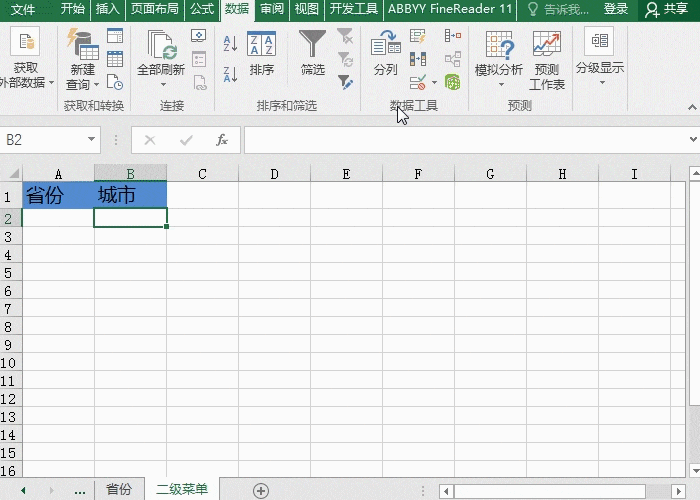Switch to the Insert (插入) tab
This screenshot has height=500, width=700.
(x=107, y=9)
